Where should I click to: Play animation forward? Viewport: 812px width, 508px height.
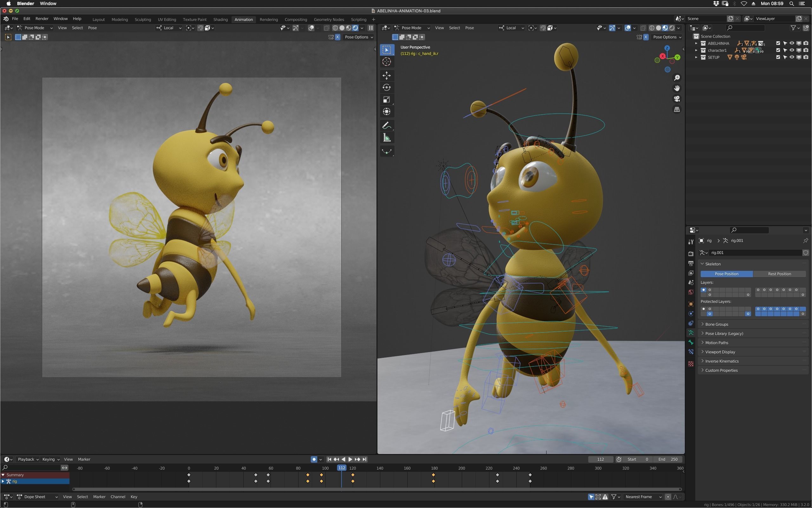[350, 459]
